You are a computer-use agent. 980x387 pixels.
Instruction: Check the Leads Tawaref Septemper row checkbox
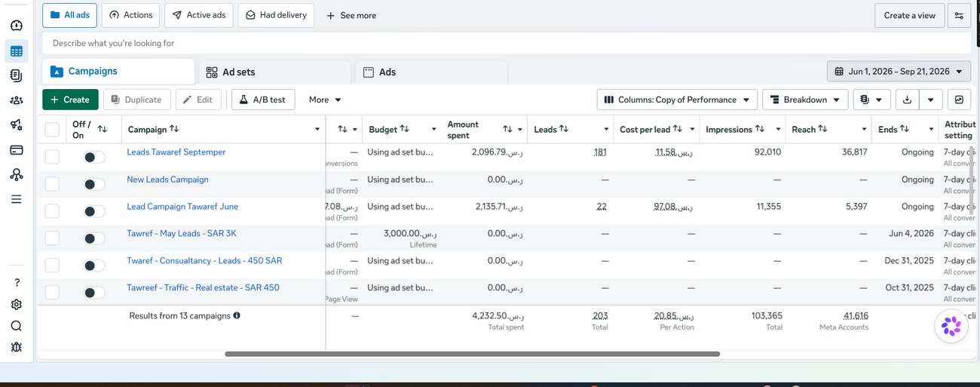click(52, 157)
